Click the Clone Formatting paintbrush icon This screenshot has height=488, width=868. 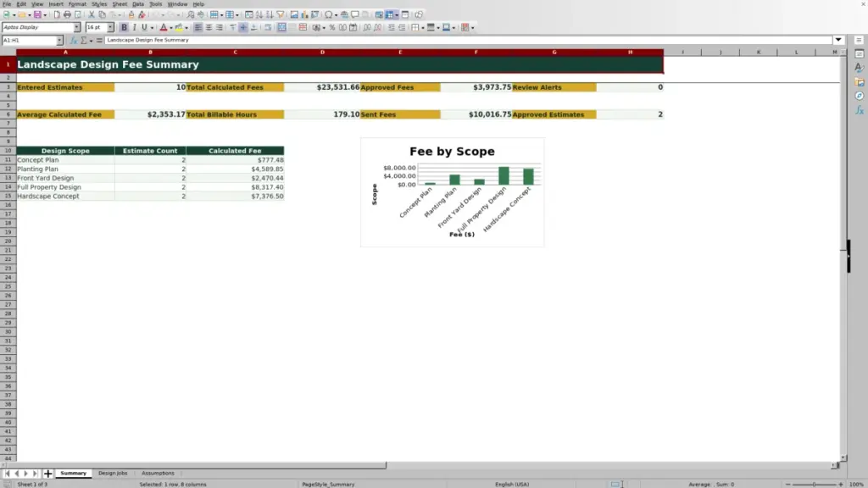131,14
